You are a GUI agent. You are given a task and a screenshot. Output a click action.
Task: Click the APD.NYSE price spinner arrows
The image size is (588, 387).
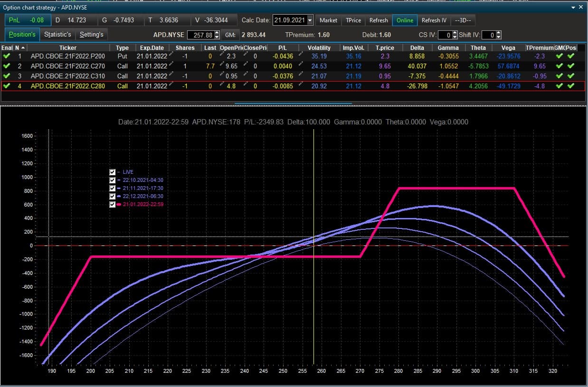[217, 35]
